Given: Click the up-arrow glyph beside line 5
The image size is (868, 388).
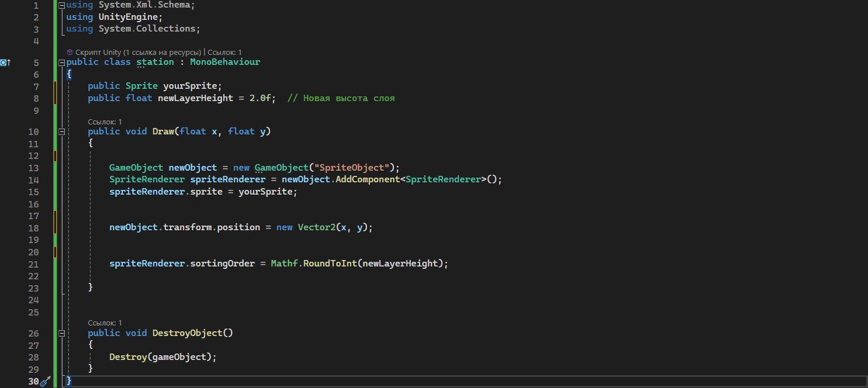Looking at the screenshot, I should 9,62.
